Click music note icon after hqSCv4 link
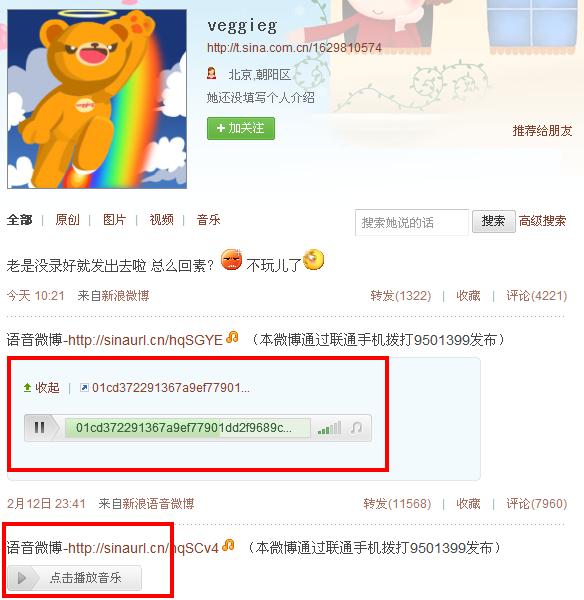Viewport: 584px width, 600px height. (228, 545)
